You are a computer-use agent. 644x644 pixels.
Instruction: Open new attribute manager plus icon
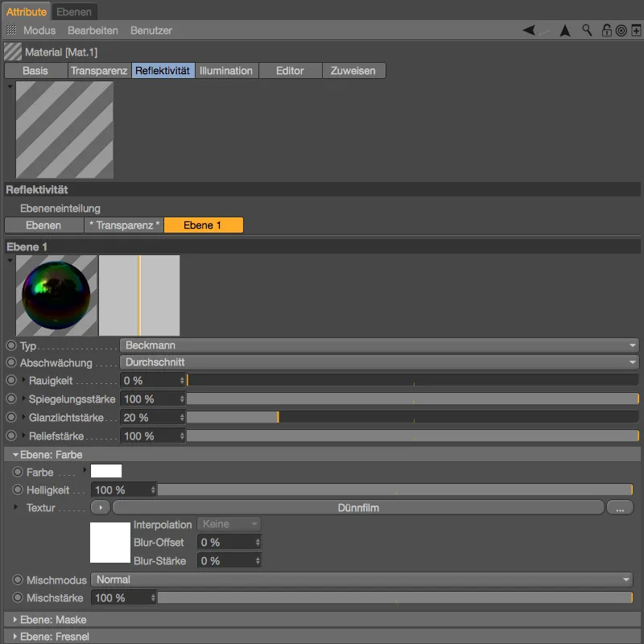[x=636, y=31]
